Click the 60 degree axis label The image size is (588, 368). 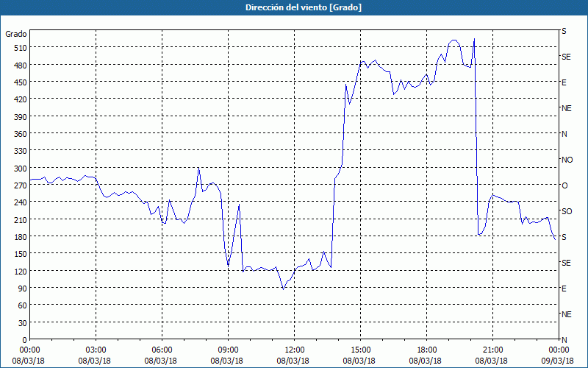point(23,305)
